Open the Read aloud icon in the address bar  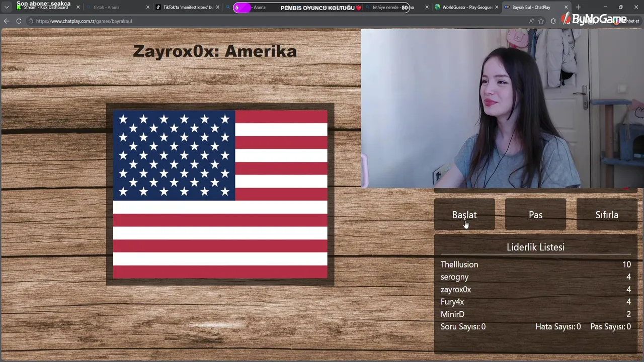531,21
